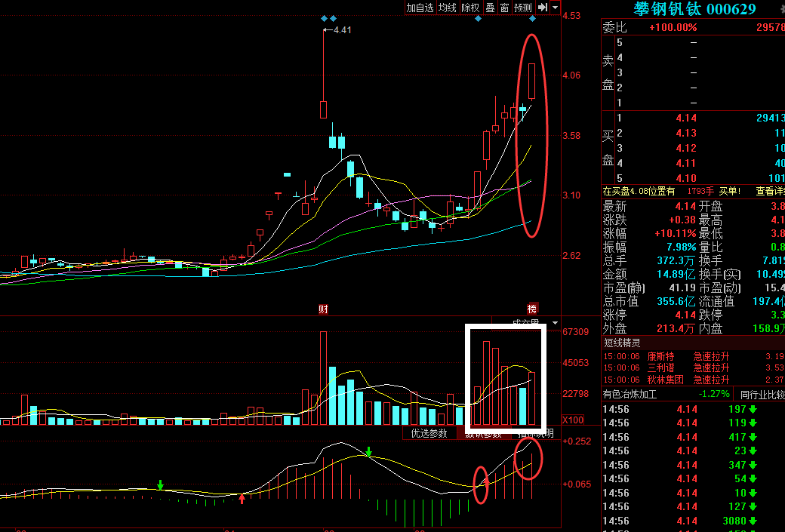Click the 财 financial report marker
Viewport: 785px width, 532px height.
pyautogui.click(x=323, y=309)
